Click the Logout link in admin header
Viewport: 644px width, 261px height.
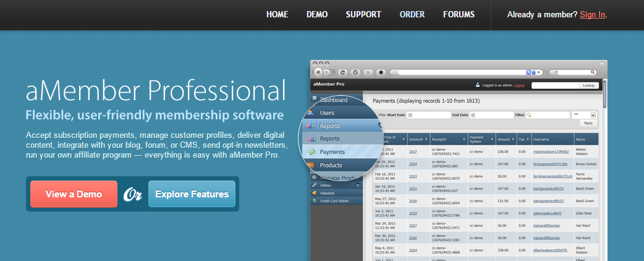[x=519, y=85]
